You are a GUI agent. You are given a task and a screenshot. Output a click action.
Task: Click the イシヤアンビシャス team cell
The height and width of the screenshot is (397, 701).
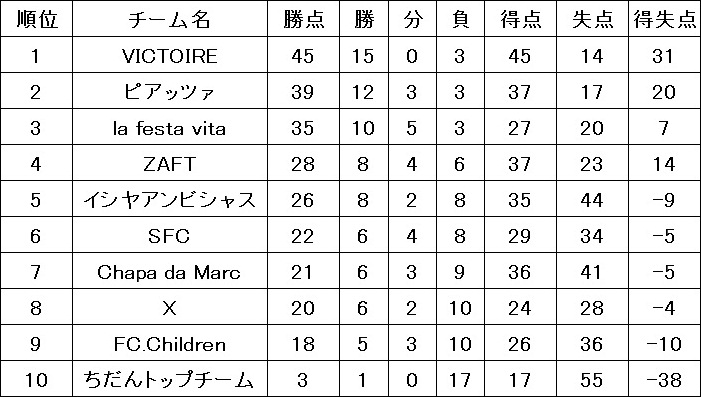[170, 199]
